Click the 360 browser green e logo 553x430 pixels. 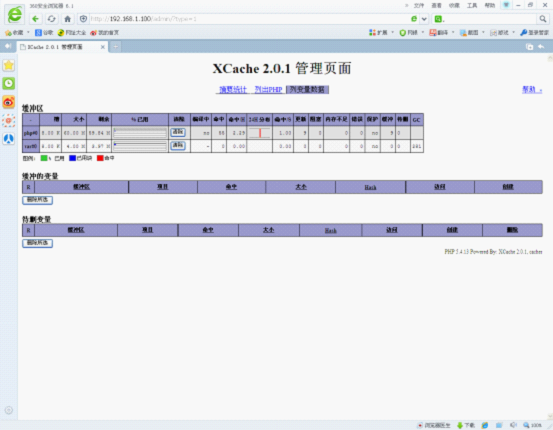click(14, 14)
